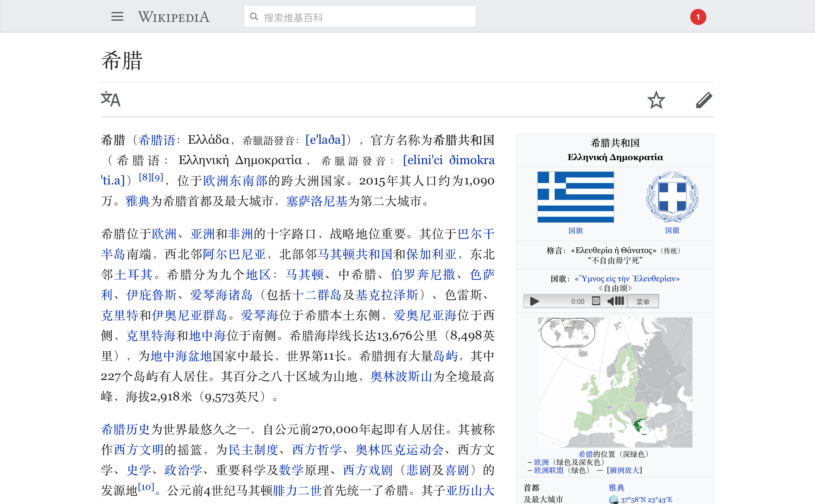Open the 地区 link
This screenshot has height=504, width=815.
tap(258, 275)
